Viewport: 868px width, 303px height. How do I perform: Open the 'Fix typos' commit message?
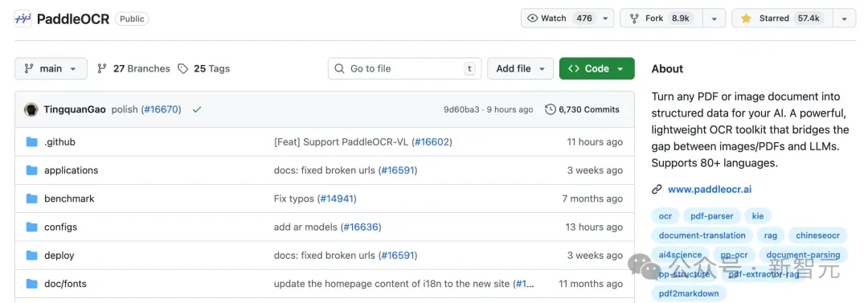click(294, 199)
